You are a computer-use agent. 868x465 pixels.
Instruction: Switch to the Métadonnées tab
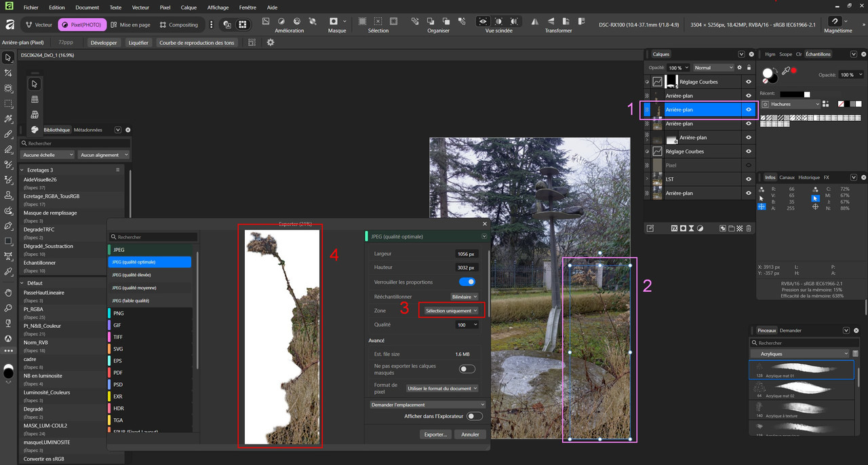tap(88, 130)
